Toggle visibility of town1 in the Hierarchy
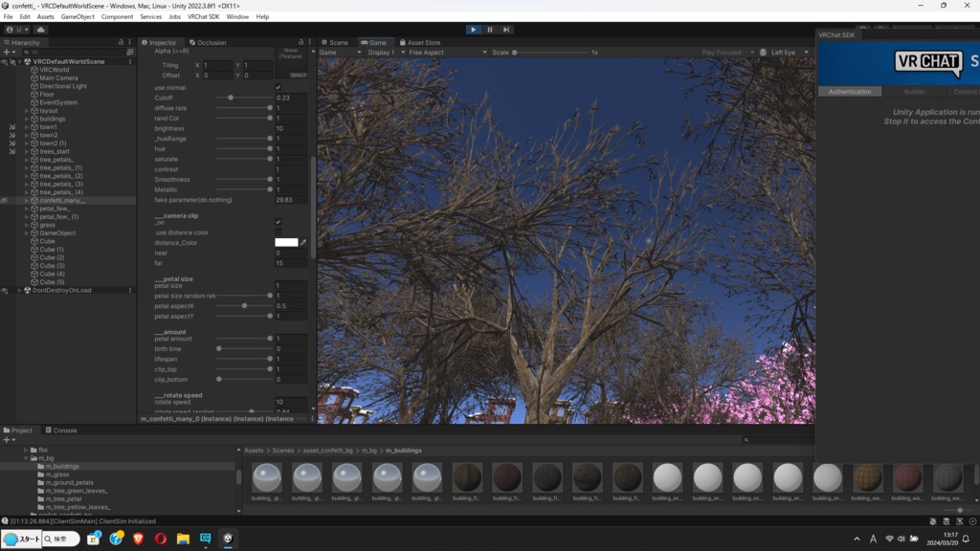Viewport: 980px width, 551px height. click(x=11, y=127)
